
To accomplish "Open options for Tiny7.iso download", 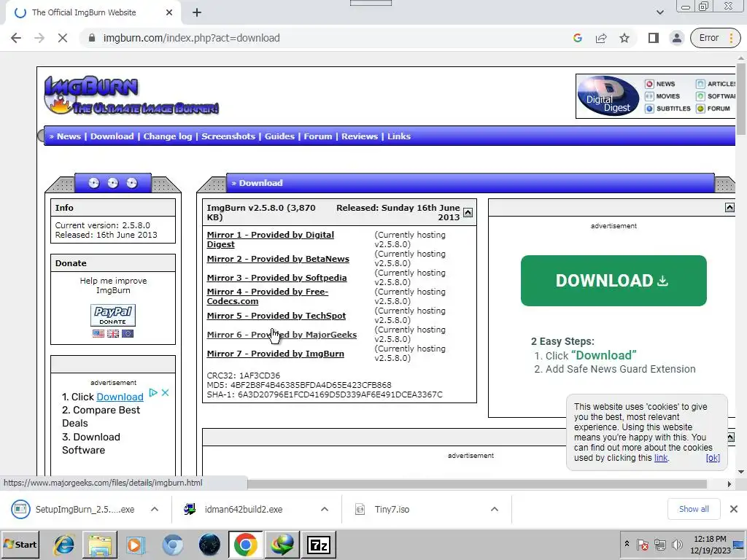I will pos(495,509).
